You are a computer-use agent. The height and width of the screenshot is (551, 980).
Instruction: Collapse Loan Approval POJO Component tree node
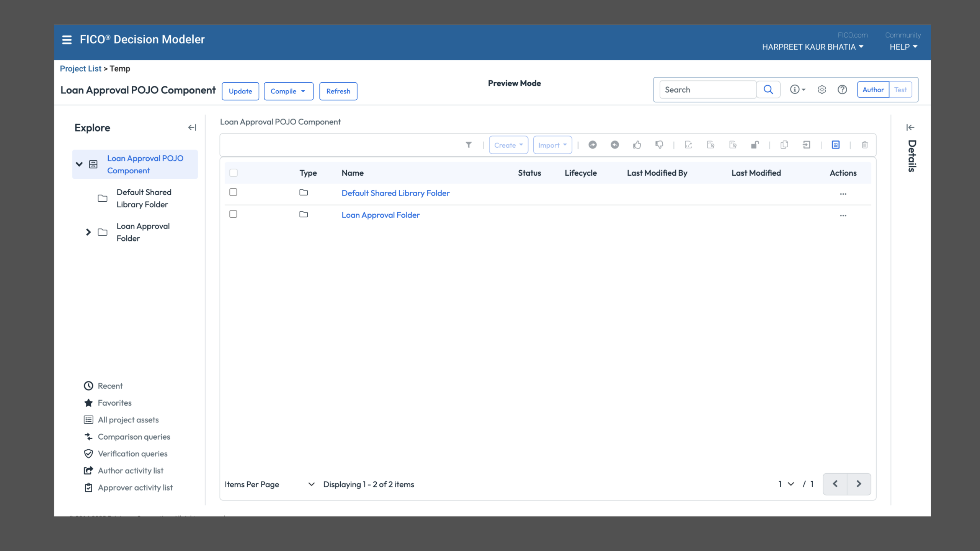79,164
